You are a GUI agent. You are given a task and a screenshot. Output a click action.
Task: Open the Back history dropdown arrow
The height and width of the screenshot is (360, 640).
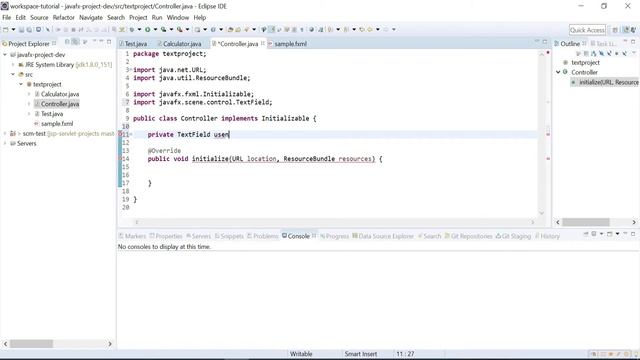pos(378,29)
